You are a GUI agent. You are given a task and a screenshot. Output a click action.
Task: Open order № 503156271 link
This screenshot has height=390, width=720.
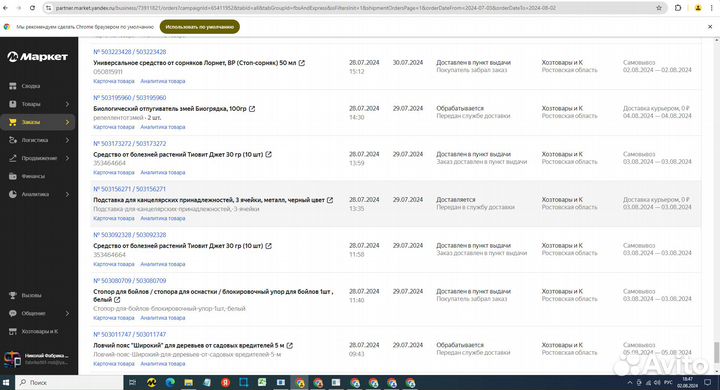(x=129, y=189)
